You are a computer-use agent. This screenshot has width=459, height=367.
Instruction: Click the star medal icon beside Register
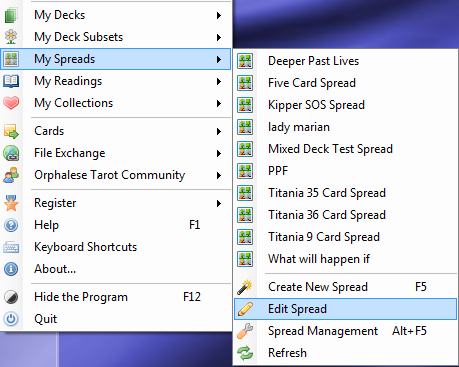point(11,203)
